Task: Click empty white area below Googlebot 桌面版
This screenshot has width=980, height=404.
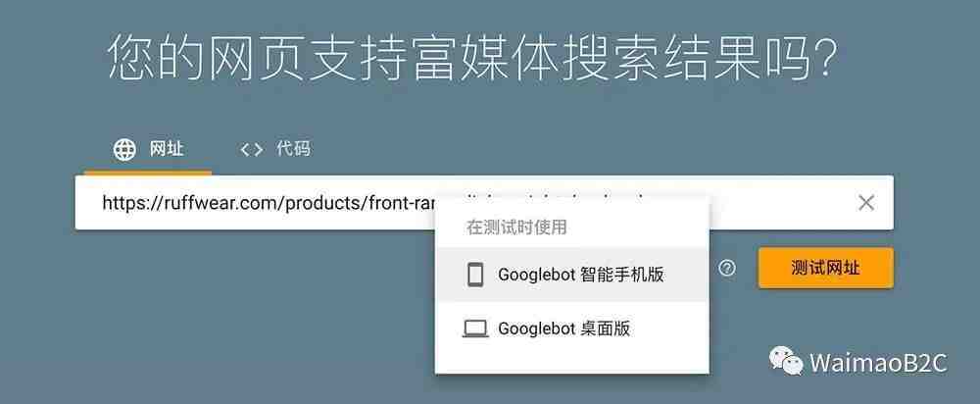Action: (x=572, y=364)
